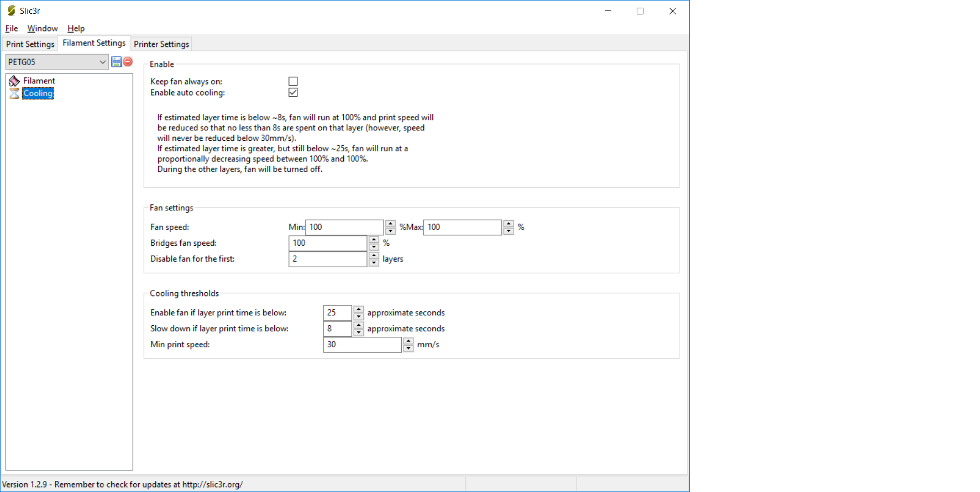The height and width of the screenshot is (492, 980).
Task: Click the Slic3r app icon in title bar
Action: pyautogui.click(x=11, y=10)
